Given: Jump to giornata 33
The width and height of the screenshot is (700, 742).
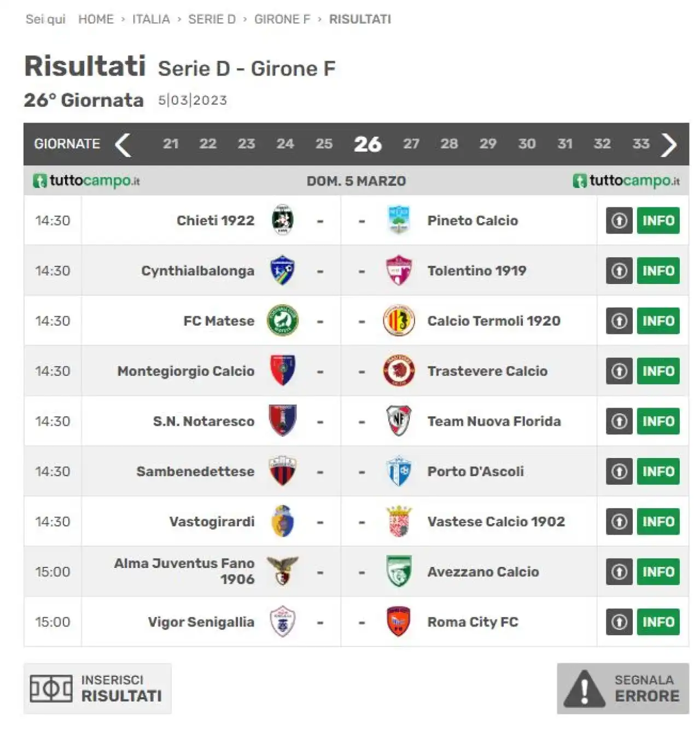Looking at the screenshot, I should coord(641,144).
